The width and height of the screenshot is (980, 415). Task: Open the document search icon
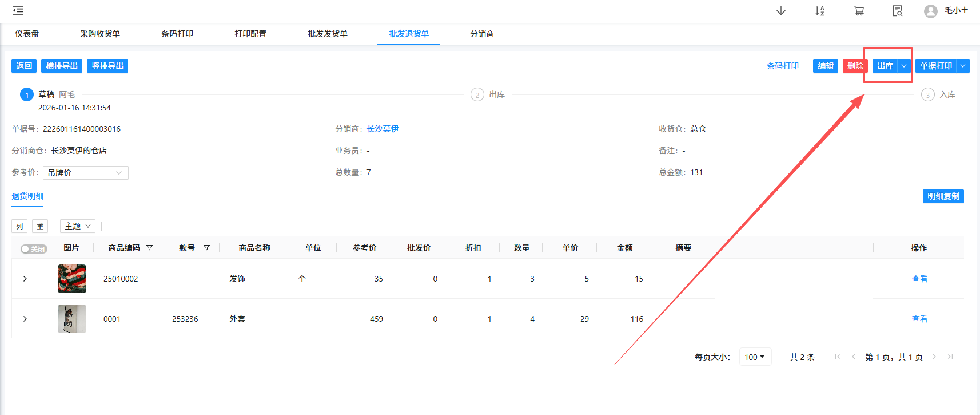(x=897, y=11)
